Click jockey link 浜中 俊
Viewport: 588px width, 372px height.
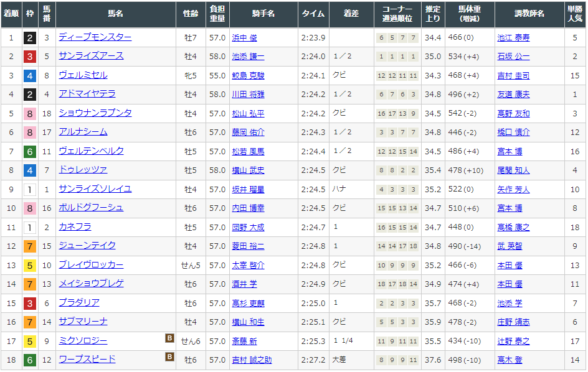tap(244, 38)
